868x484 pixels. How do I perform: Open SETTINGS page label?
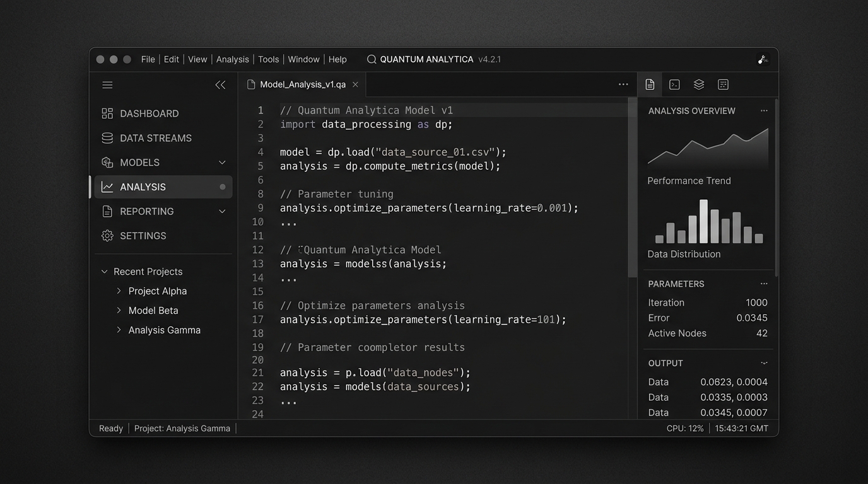click(143, 236)
